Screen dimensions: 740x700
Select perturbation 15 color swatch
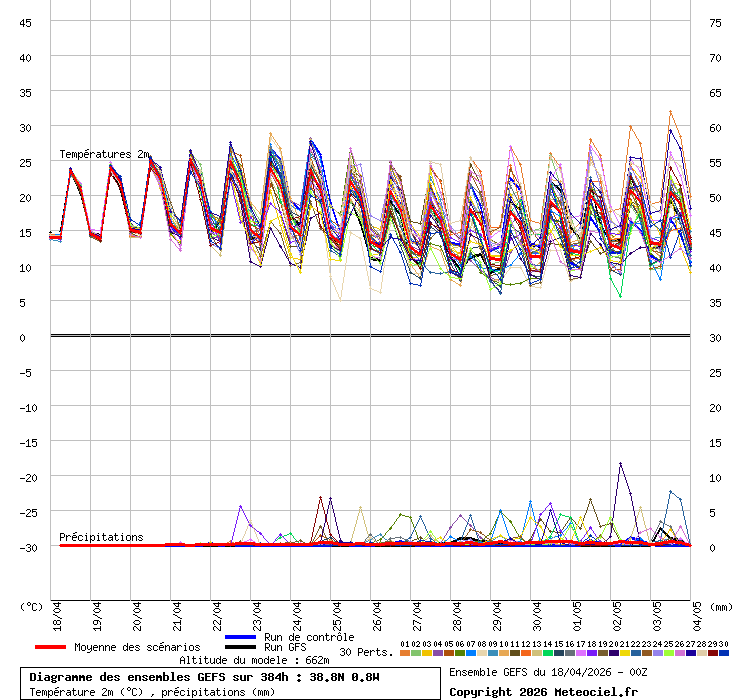click(x=559, y=653)
